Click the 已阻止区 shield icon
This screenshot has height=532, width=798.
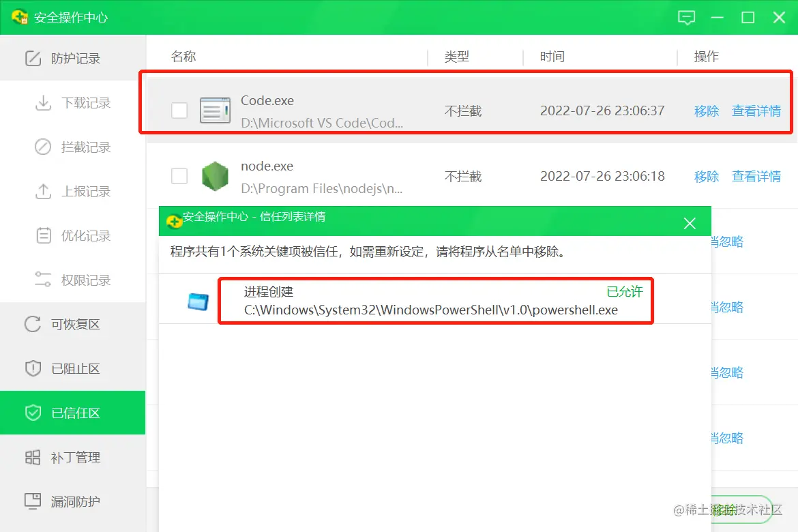click(33, 368)
